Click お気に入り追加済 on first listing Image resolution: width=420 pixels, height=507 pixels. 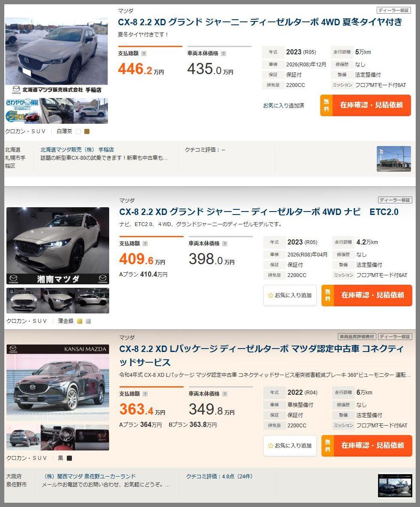283,105
